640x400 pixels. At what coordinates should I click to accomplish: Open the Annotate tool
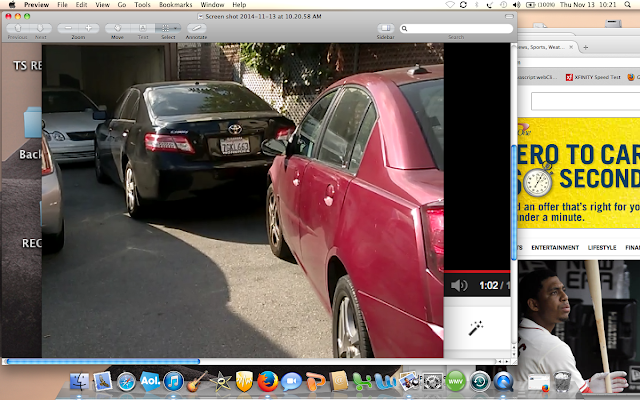196,28
